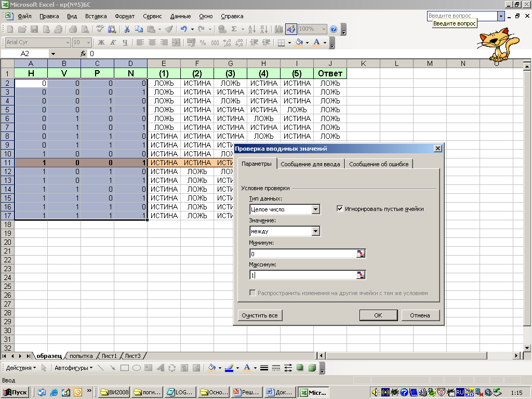
Task: Open the 'Тип данных' dropdown
Action: click(x=315, y=209)
